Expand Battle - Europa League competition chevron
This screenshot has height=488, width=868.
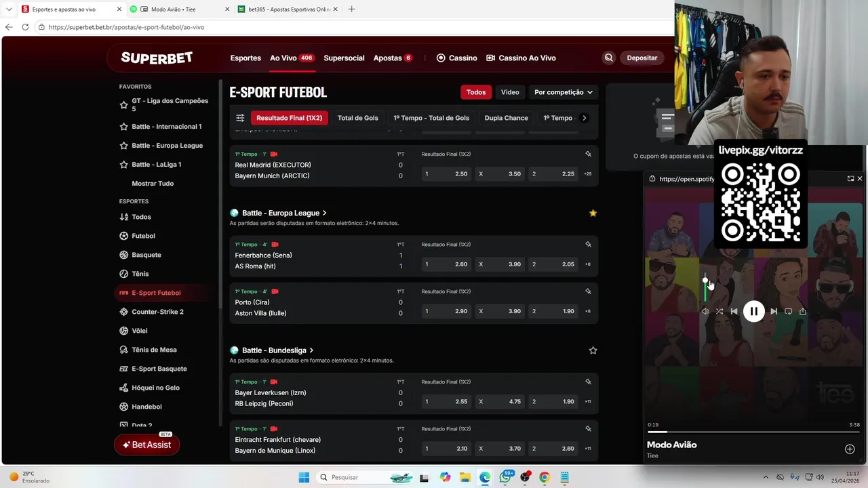click(x=324, y=213)
